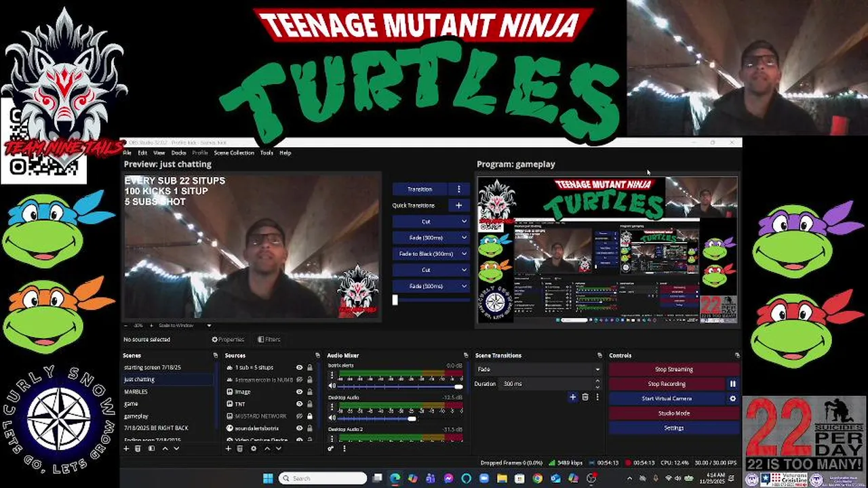Open advanced audio properties in Audio Mixer
The width and height of the screenshot is (868, 488).
pos(331,448)
